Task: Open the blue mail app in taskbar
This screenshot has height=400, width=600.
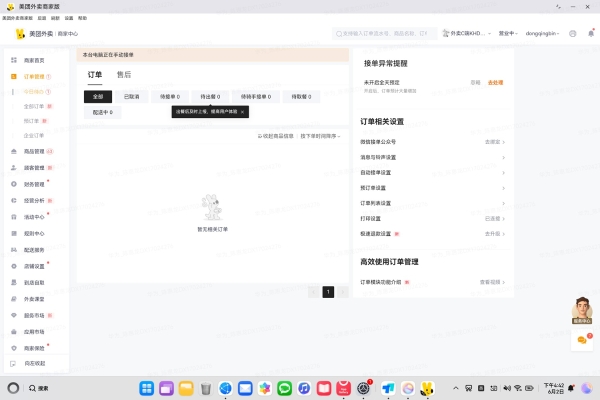Action: (245, 389)
